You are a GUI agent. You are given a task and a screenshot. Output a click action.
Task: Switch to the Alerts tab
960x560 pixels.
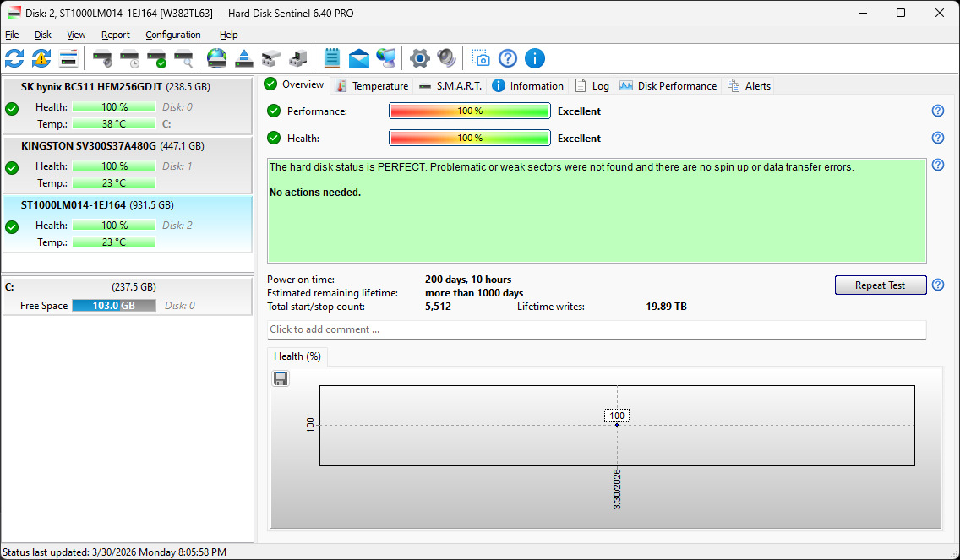[749, 85]
